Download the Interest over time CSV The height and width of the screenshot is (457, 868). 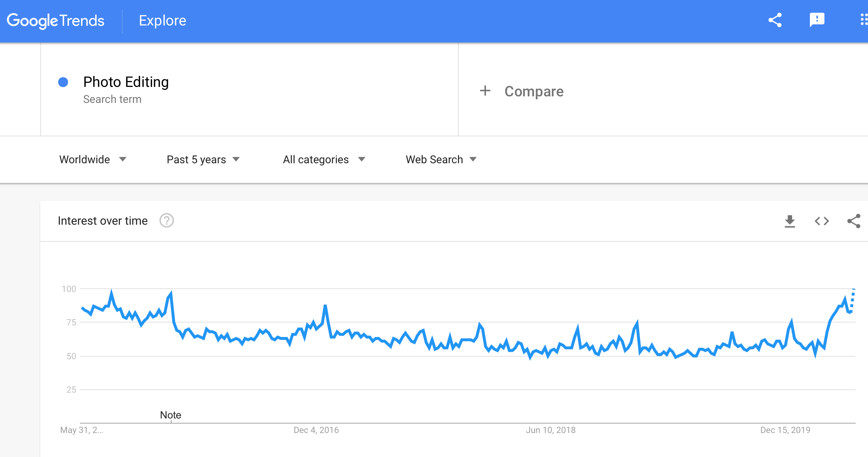pyautogui.click(x=790, y=221)
